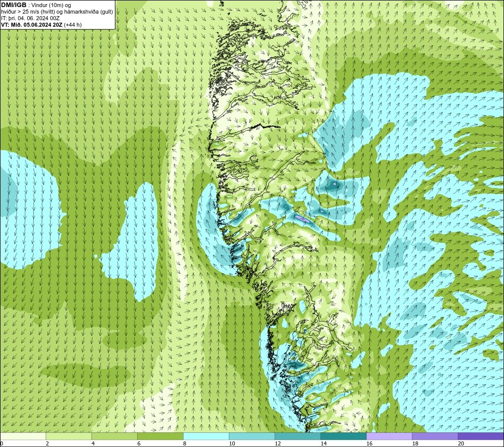Click the dark purple swatch above 20 m/s

click(x=481, y=436)
